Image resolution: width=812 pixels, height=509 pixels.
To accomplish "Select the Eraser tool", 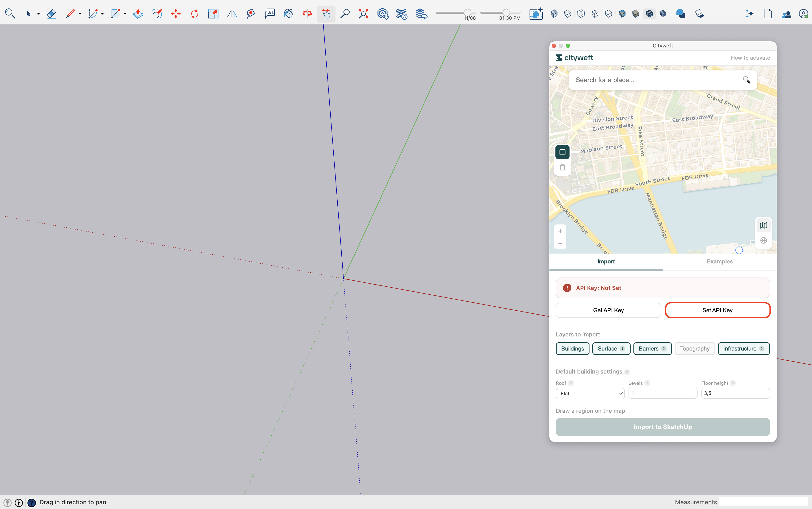I will (x=51, y=14).
